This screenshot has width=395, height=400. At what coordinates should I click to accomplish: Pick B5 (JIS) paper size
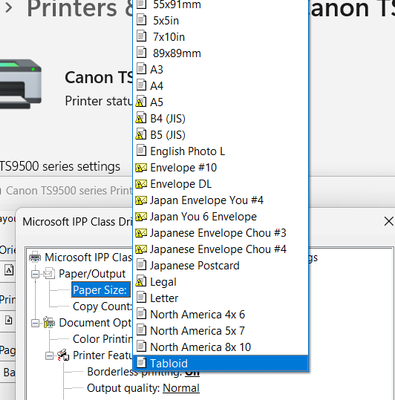(x=220, y=135)
